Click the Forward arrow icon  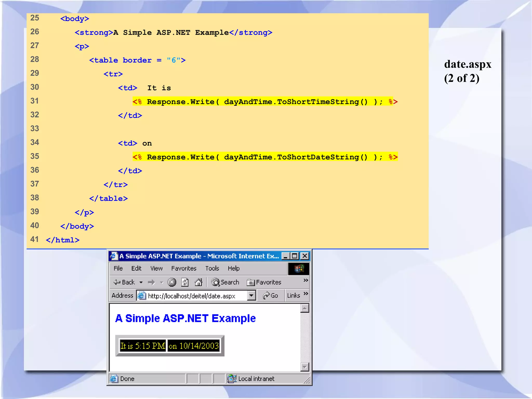click(151, 282)
